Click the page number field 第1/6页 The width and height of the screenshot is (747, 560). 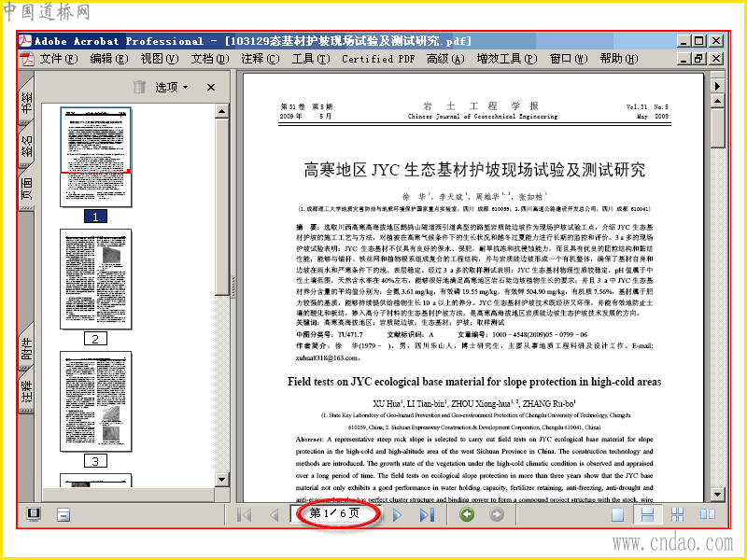point(335,513)
